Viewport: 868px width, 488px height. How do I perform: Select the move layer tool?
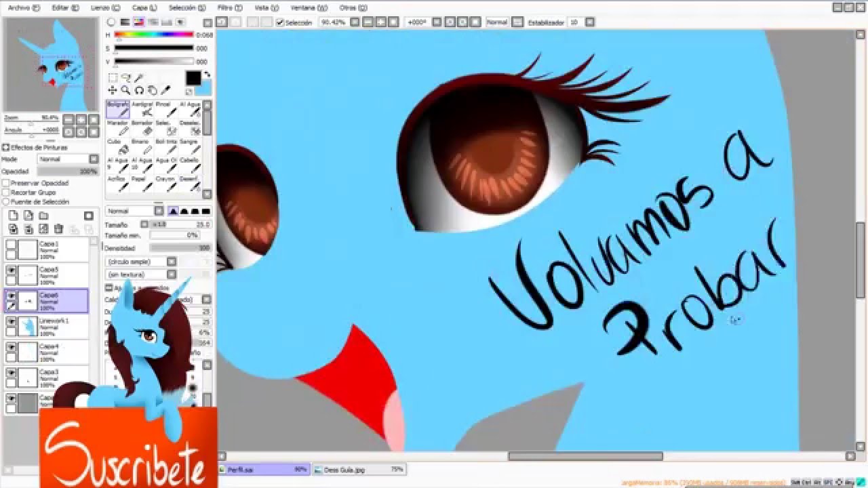pyautogui.click(x=112, y=90)
